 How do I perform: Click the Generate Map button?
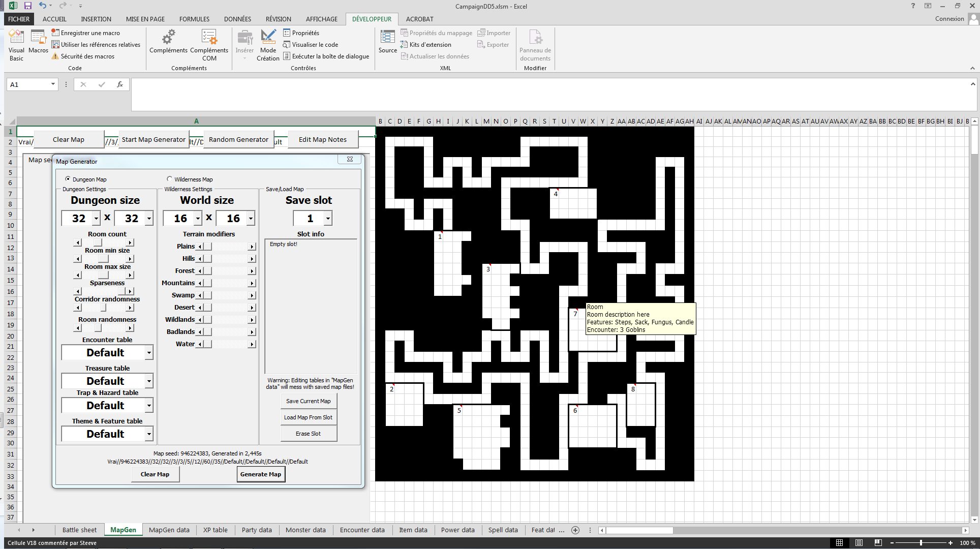[x=261, y=474]
